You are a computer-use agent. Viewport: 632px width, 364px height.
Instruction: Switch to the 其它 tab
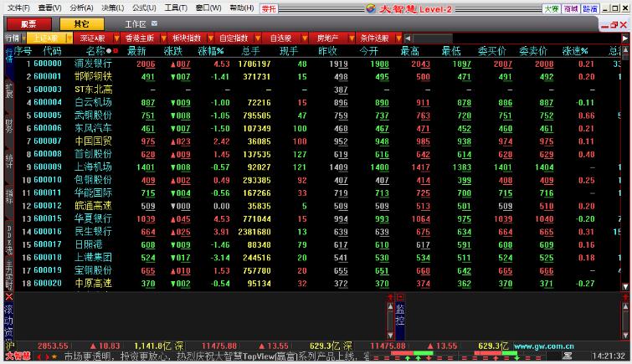click(81, 24)
